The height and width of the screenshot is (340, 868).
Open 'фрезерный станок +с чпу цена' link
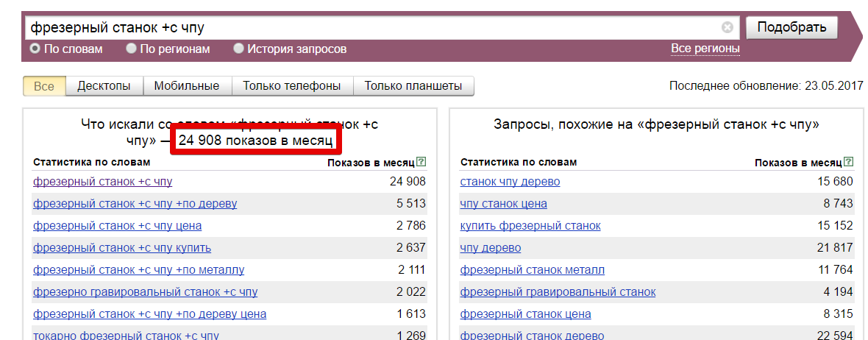pos(117,225)
